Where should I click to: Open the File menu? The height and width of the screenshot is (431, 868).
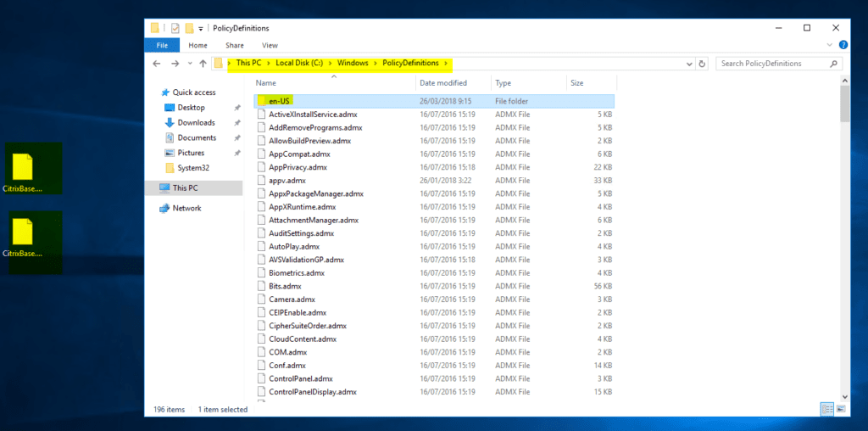click(162, 45)
